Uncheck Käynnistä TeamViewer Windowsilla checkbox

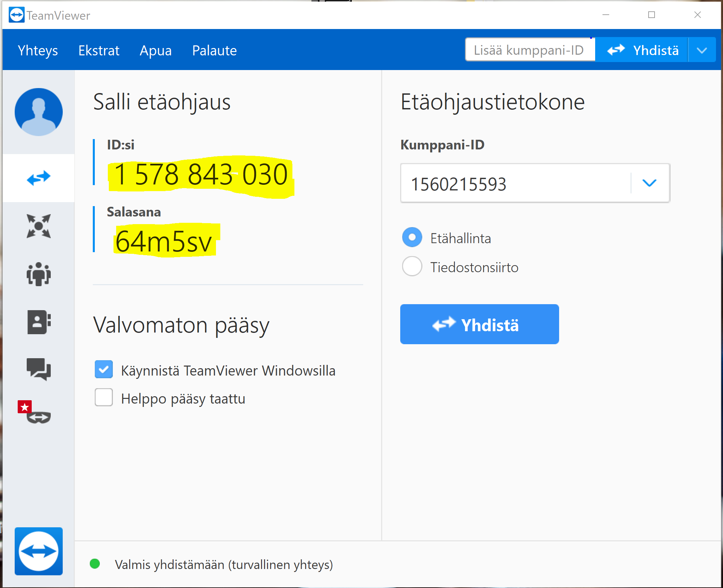104,369
